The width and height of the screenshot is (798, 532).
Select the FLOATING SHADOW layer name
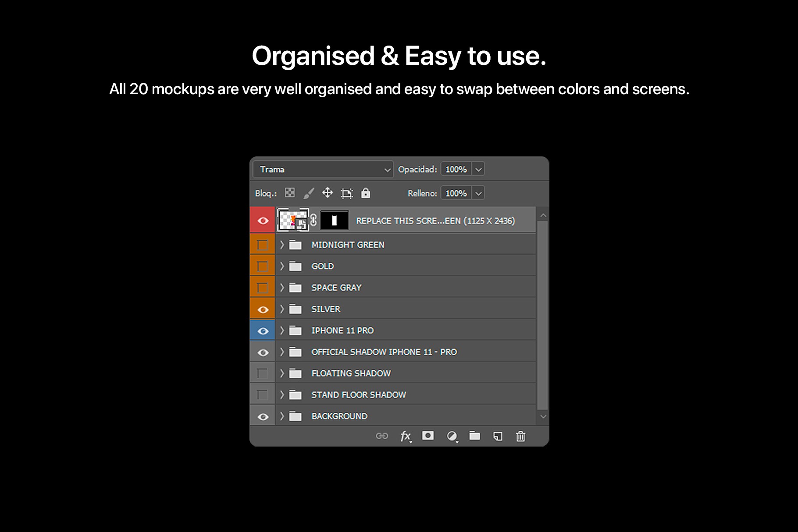[351, 373]
